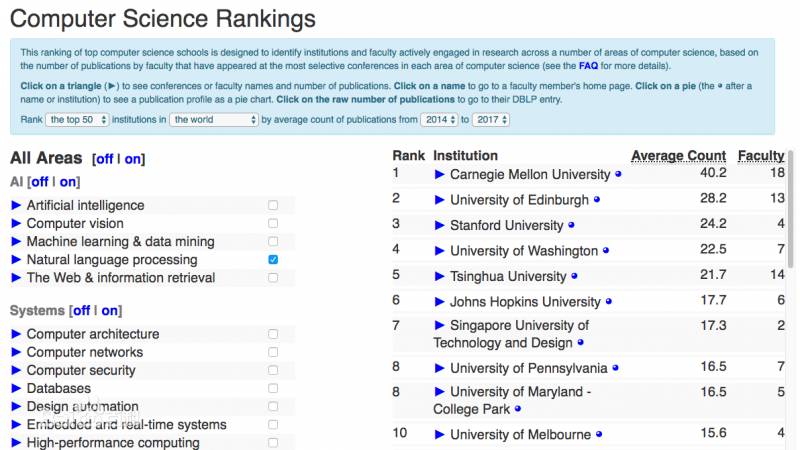Open Stanford University pie chart icon

[x=571, y=226]
